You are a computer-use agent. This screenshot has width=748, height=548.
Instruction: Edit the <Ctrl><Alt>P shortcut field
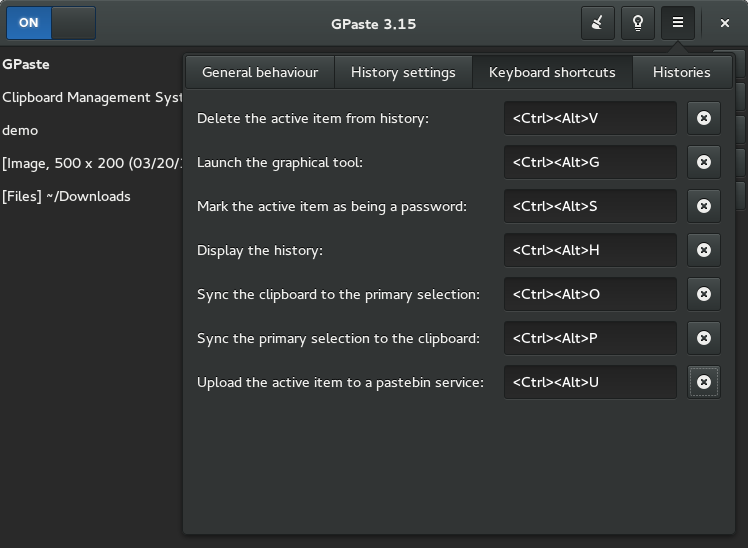point(590,338)
